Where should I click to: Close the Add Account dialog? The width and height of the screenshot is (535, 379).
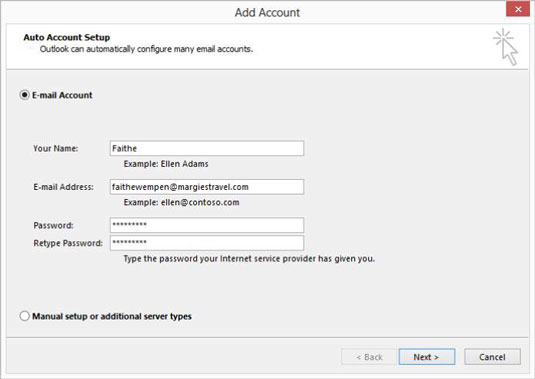pyautogui.click(x=518, y=9)
